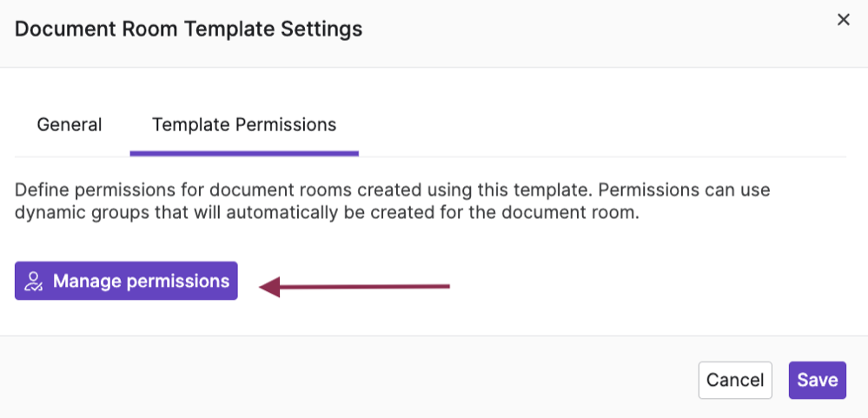
Task: Open Manage permissions
Action: (x=126, y=281)
